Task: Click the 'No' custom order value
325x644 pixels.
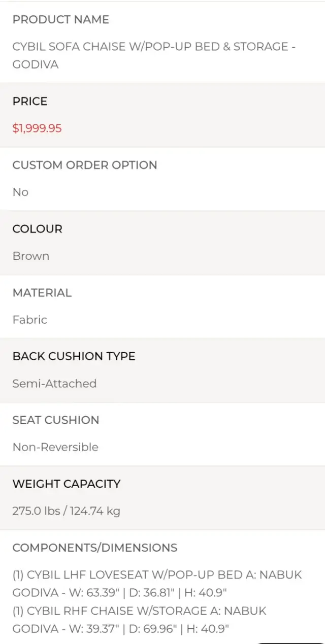Action: (20, 192)
